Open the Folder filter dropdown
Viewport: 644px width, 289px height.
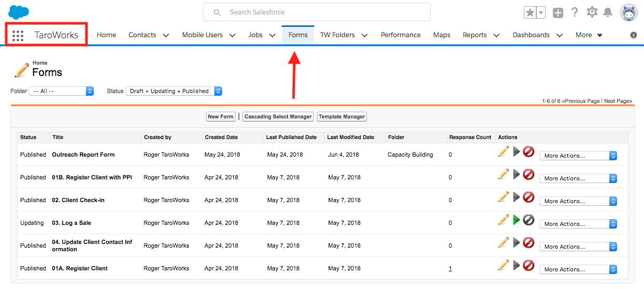[61, 91]
